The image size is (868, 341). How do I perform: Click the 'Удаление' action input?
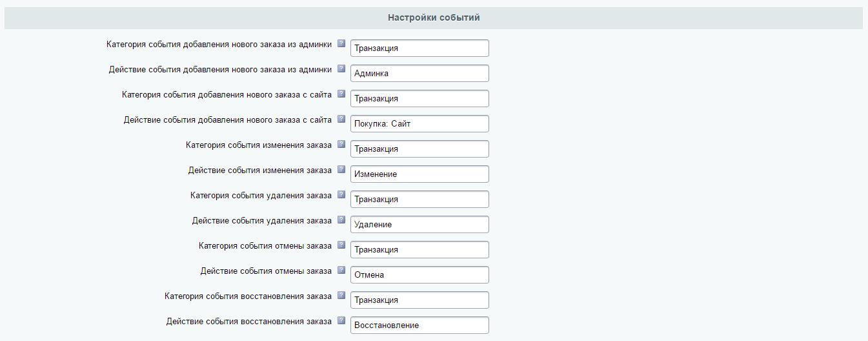[419, 225]
